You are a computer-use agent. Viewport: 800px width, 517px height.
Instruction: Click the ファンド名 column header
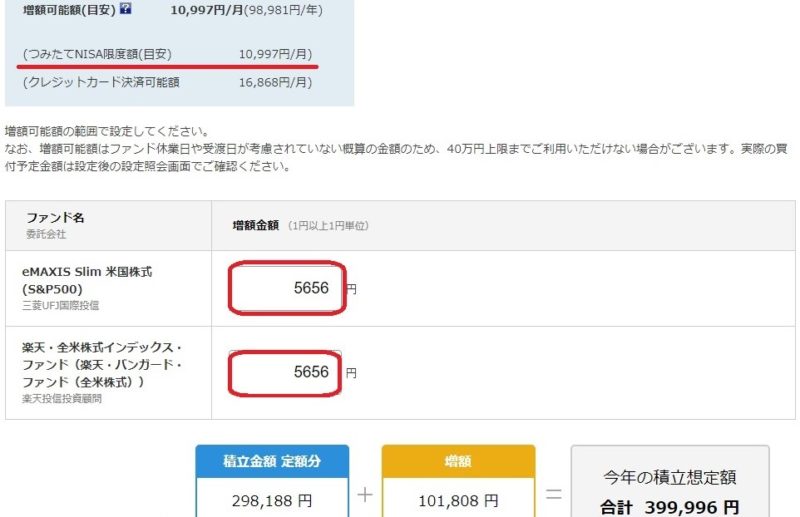pyautogui.click(x=55, y=218)
